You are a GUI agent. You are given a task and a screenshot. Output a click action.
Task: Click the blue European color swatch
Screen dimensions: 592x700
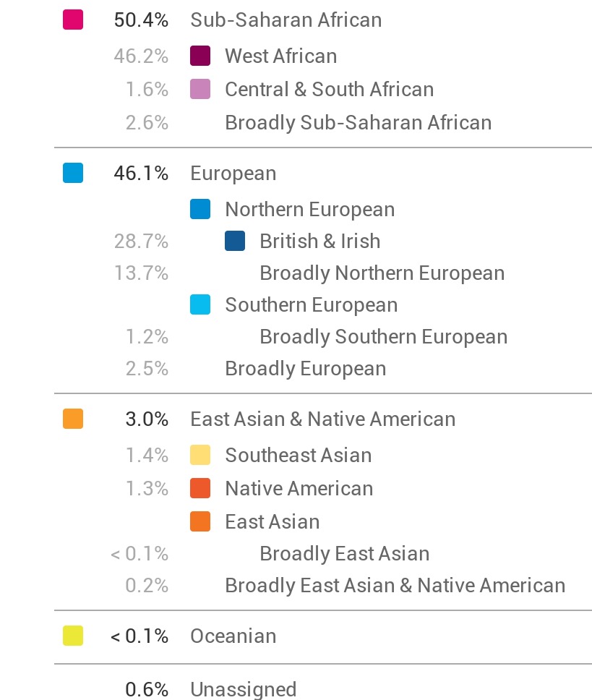[73, 174]
